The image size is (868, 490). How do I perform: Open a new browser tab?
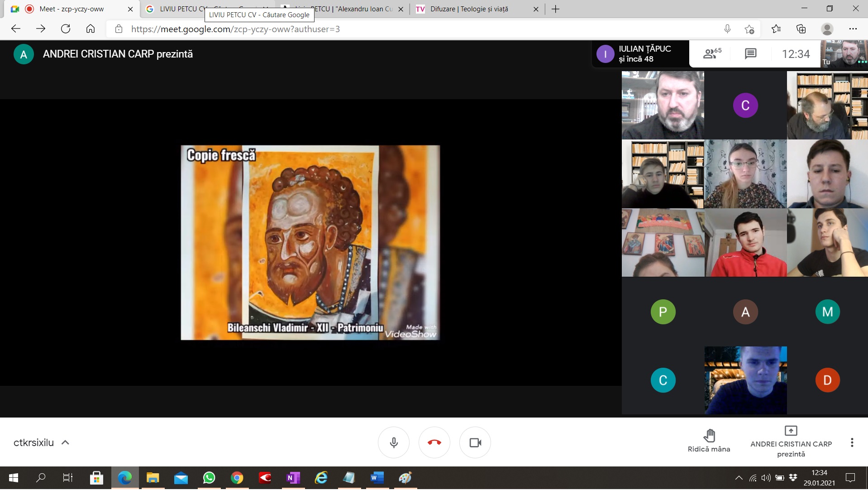tap(556, 9)
